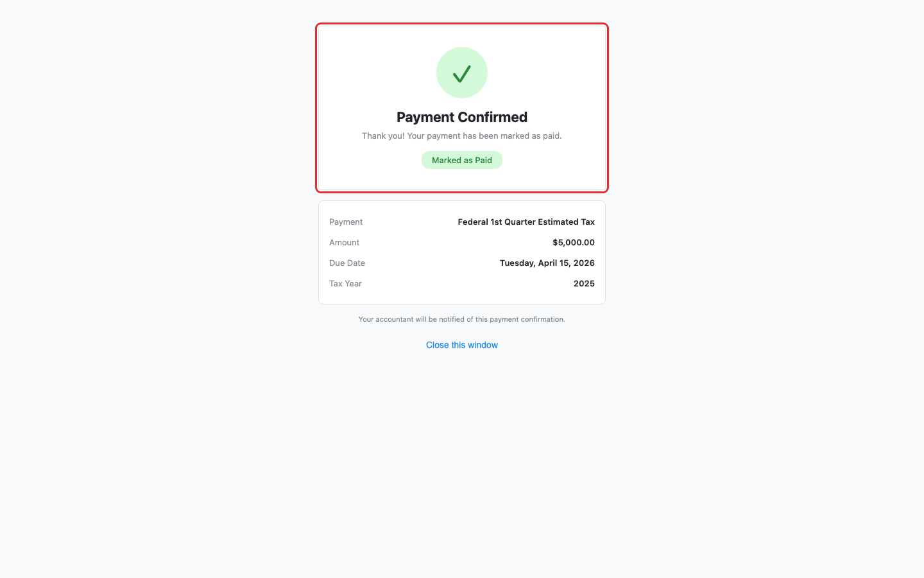Select the checkmark inside the green circle
Image resolution: width=924 pixels, height=578 pixels.
[462, 74]
